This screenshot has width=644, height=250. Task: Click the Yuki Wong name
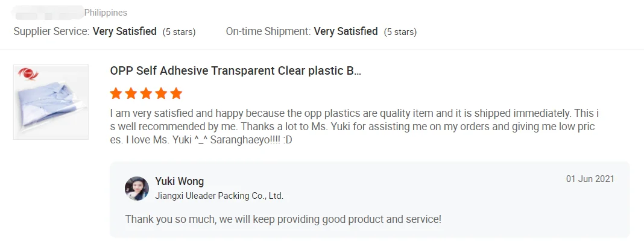tap(179, 181)
